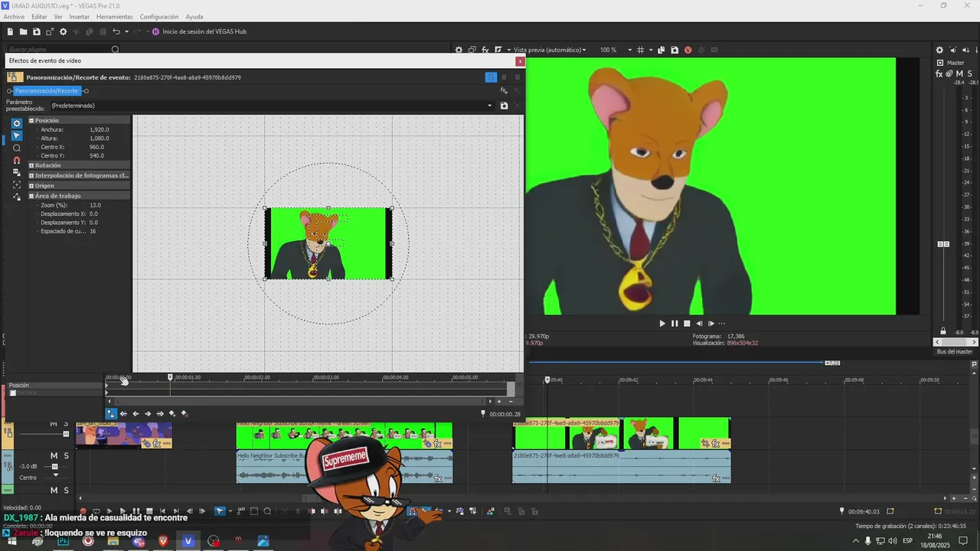The image size is (980, 551).
Task: Play the video preview
Action: [x=662, y=324]
